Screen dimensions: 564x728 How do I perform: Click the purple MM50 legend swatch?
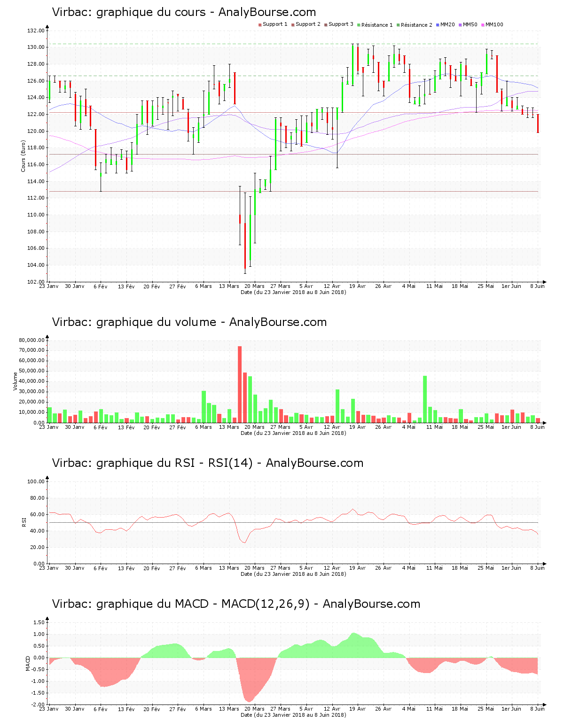point(461,24)
